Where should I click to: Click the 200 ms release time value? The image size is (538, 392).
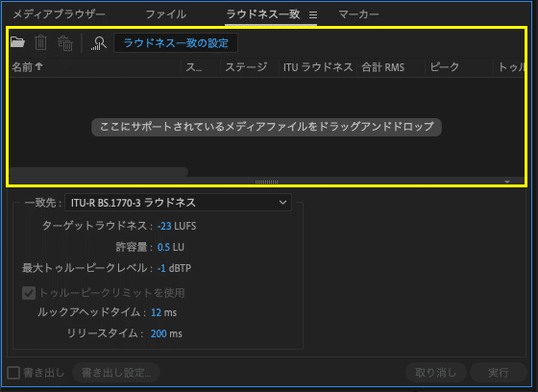159,333
